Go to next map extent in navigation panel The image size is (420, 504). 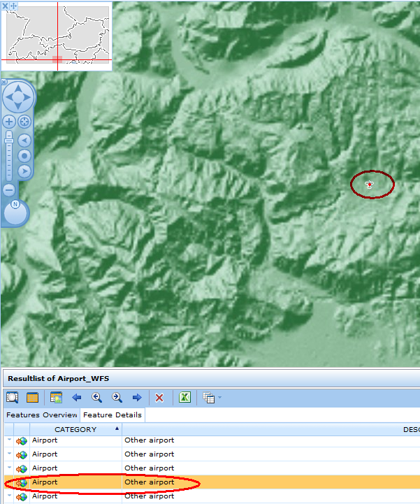24,171
